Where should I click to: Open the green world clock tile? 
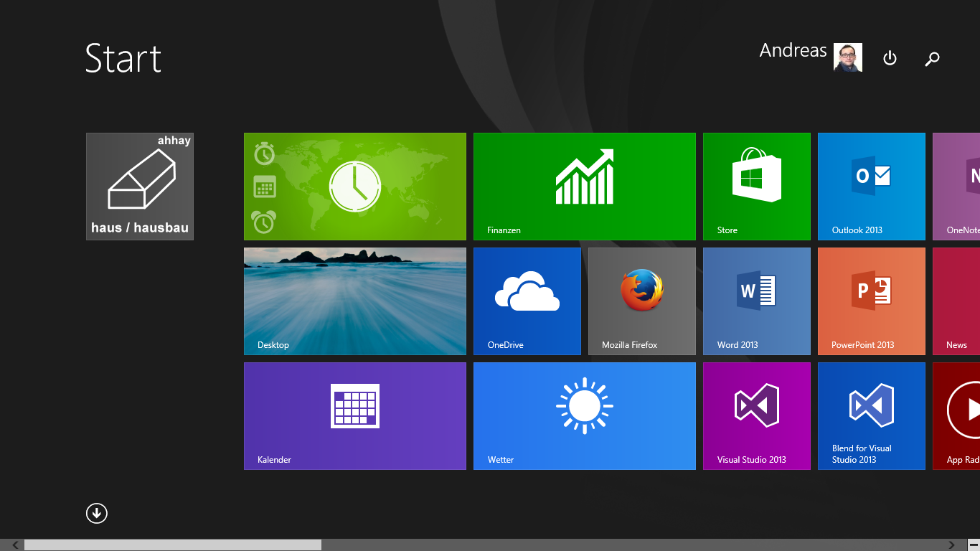[355, 187]
